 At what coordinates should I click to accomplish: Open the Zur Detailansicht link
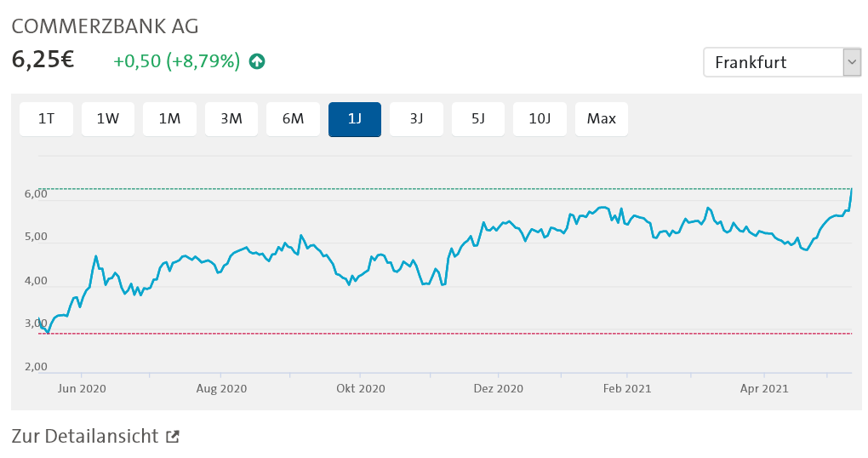coord(85,437)
